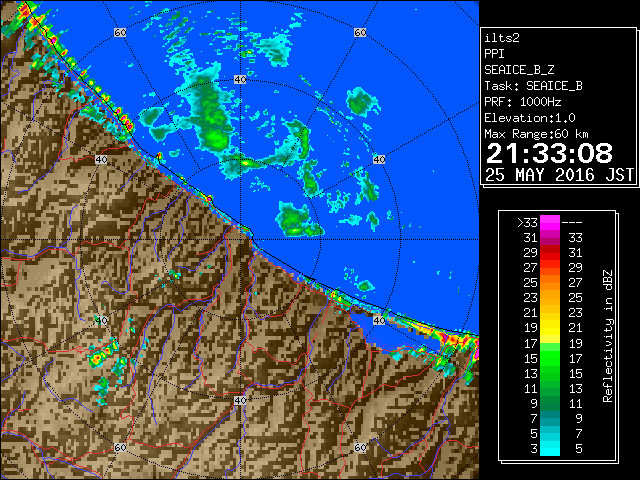640x480 pixels.
Task: Select the red 29–31 dBZ legend color
Action: click(x=550, y=253)
